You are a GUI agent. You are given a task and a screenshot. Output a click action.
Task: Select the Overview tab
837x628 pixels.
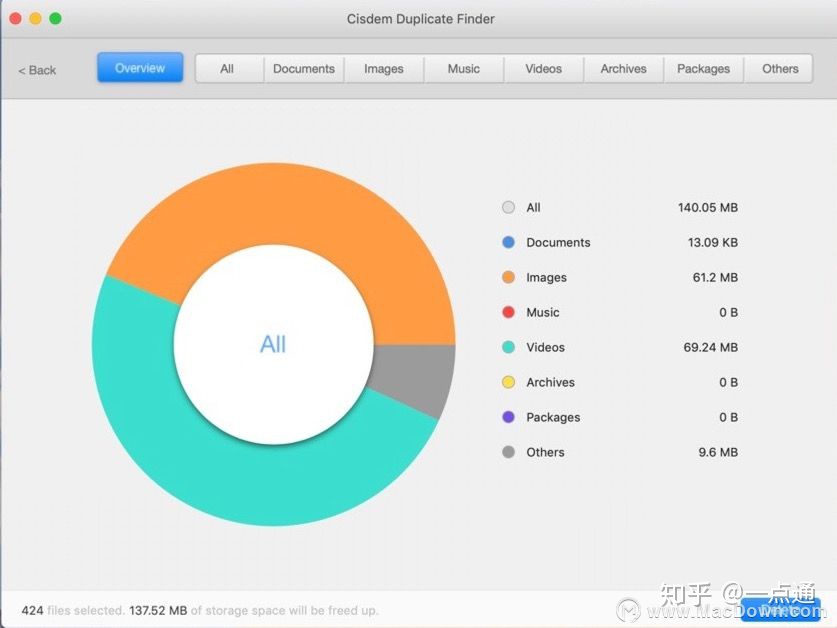click(140, 68)
